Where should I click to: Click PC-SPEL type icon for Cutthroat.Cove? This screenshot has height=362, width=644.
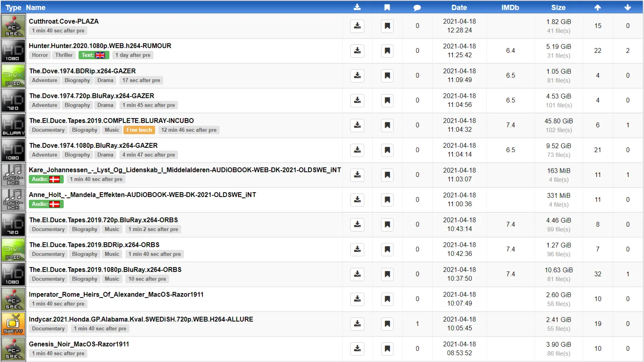tap(14, 26)
